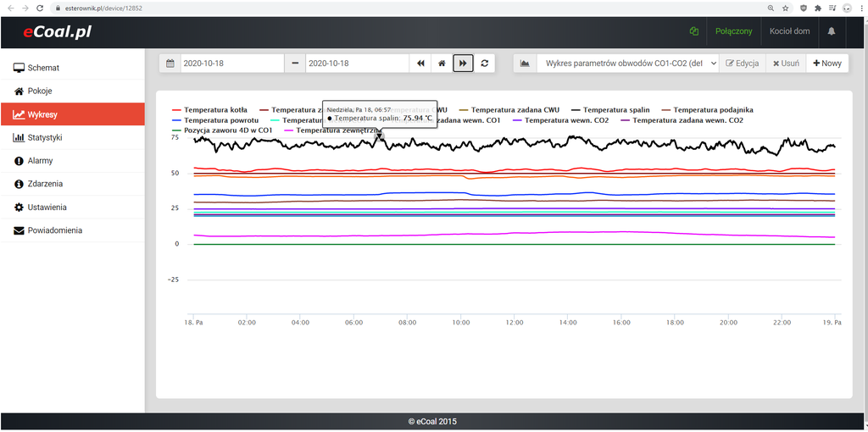
Task: Open the Wykres parametrów obwodów dropdown
Action: pyautogui.click(x=627, y=64)
